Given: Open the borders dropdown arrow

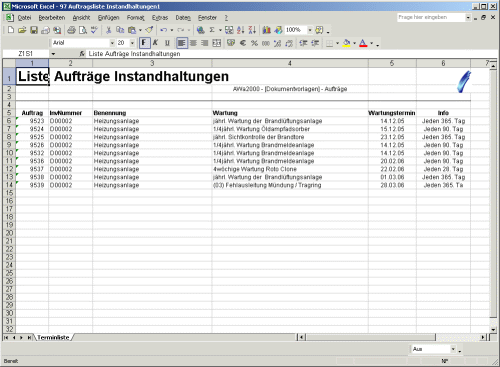Looking at the screenshot, I should coord(337,43).
